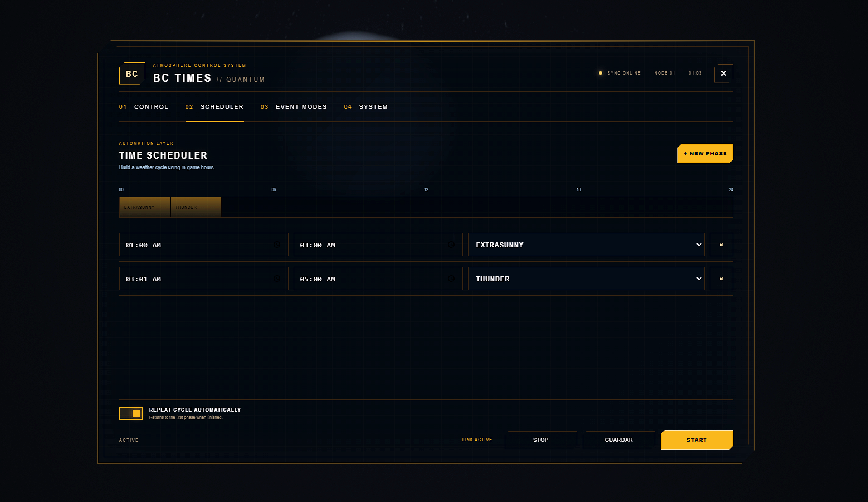Click the Sync Online status indicator
Image resolution: width=868 pixels, height=502 pixels.
pyautogui.click(x=620, y=73)
